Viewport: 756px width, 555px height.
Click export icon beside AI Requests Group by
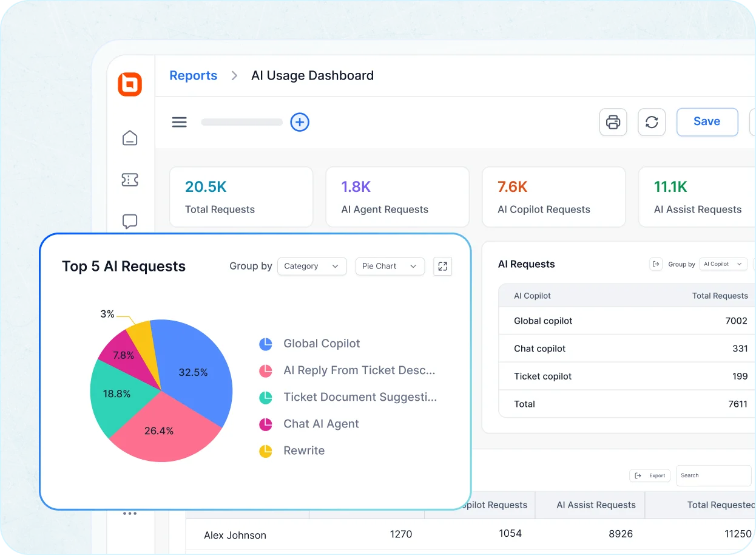point(655,264)
